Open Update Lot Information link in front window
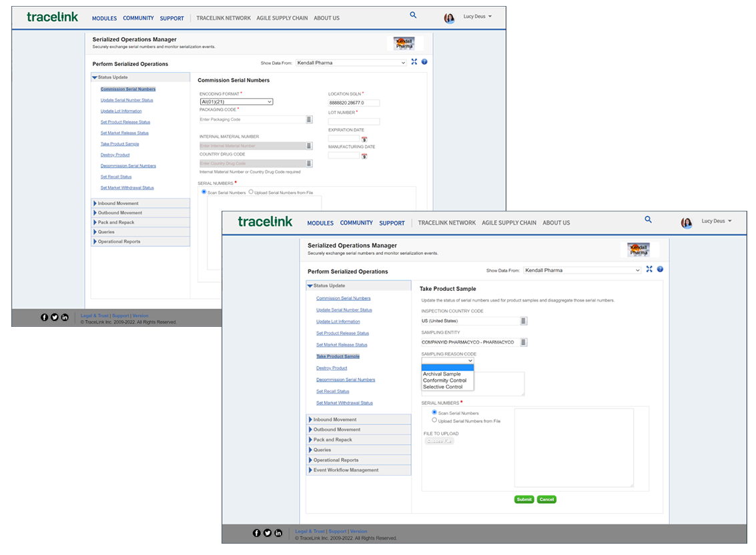Image resolution: width=756 pixels, height=555 pixels. 338,322
